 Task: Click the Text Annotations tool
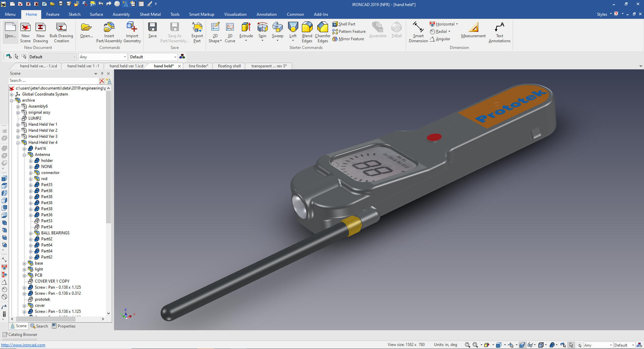499,33
